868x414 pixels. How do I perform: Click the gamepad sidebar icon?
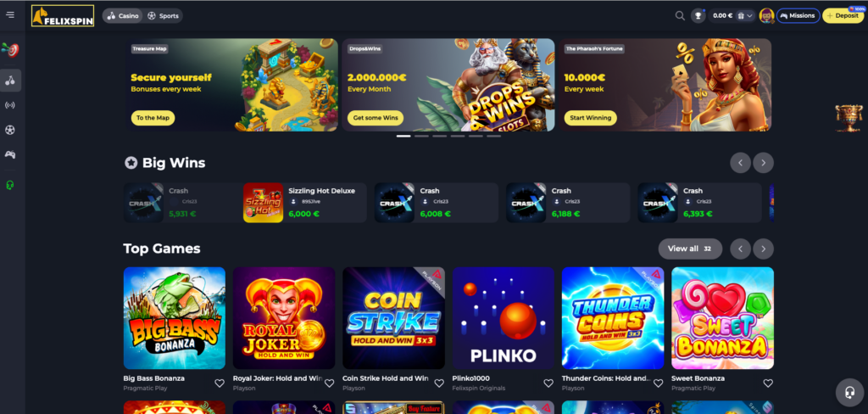[10, 154]
